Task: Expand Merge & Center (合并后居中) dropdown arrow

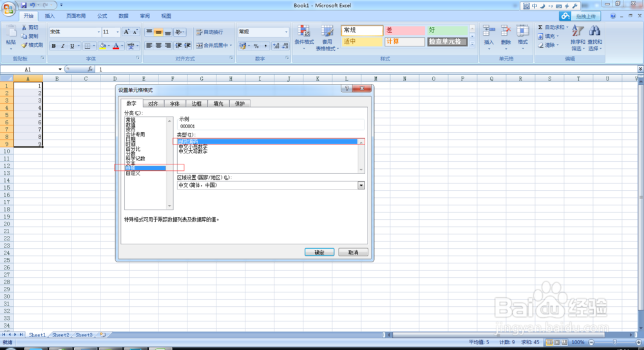Action: click(x=231, y=46)
